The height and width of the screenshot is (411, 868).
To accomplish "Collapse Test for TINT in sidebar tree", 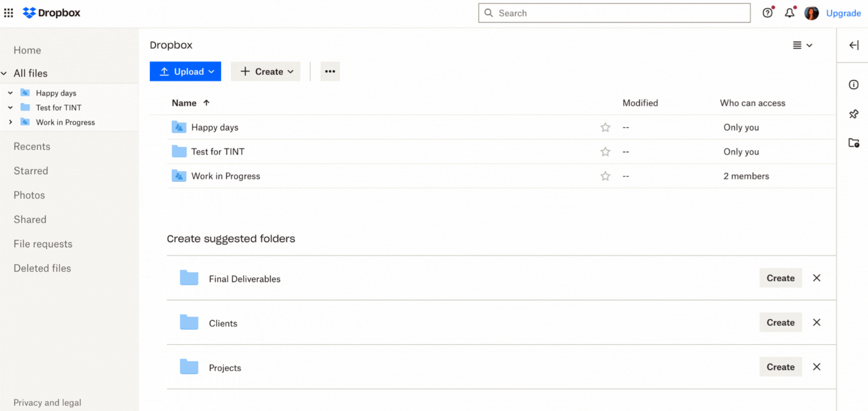I will (11, 108).
